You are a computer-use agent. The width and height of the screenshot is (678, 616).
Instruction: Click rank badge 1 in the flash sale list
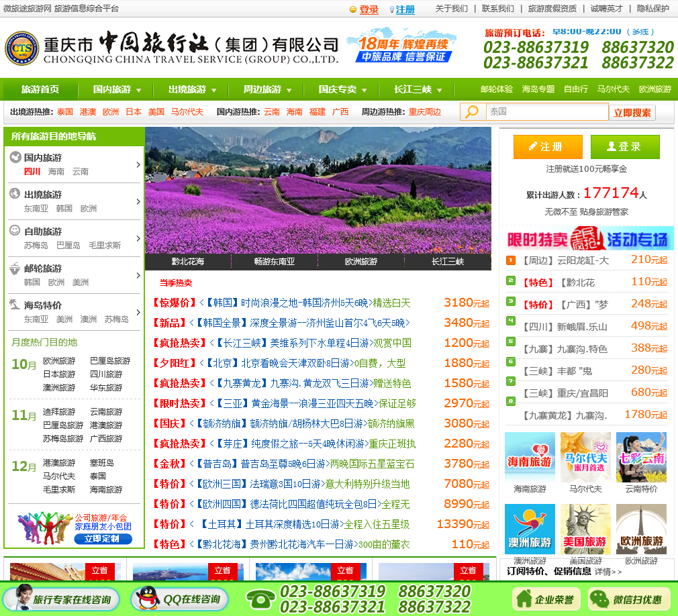point(511,260)
